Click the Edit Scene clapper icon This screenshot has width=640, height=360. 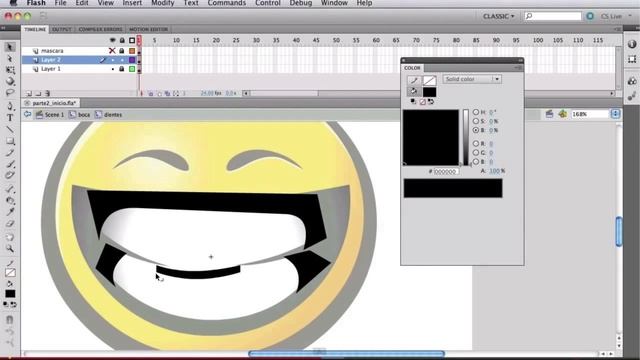(x=549, y=114)
